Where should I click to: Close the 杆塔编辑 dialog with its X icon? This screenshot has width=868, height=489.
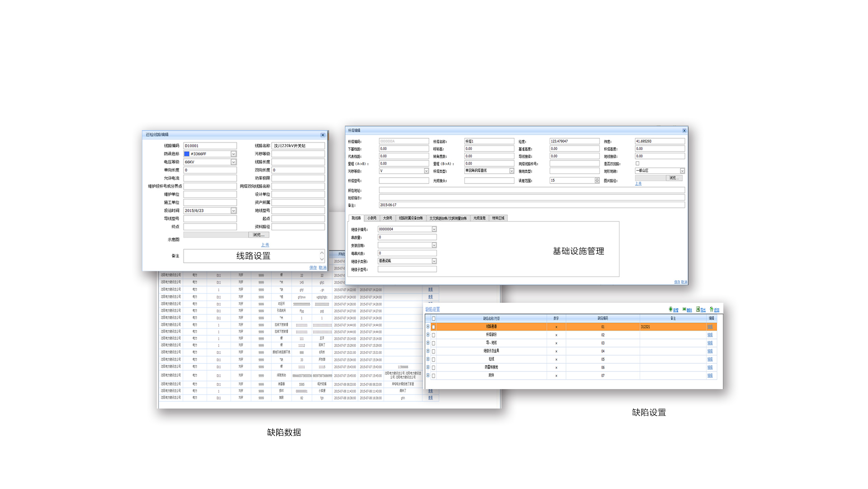click(684, 131)
